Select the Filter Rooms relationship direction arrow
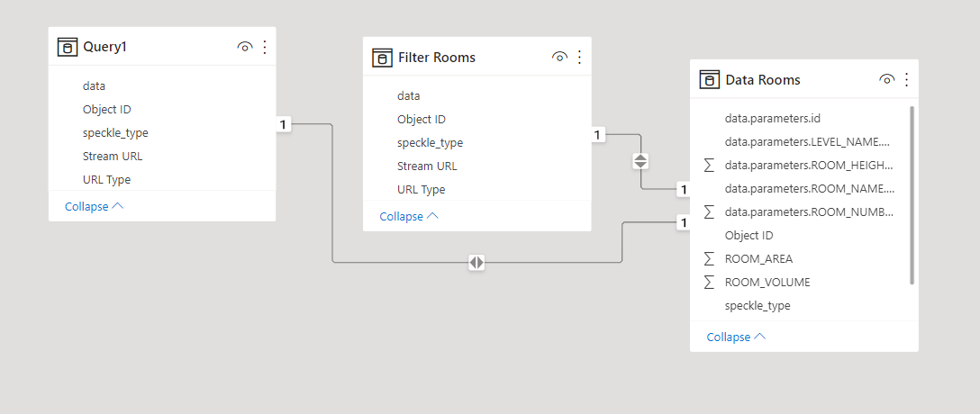The width and height of the screenshot is (980, 414). [x=640, y=162]
